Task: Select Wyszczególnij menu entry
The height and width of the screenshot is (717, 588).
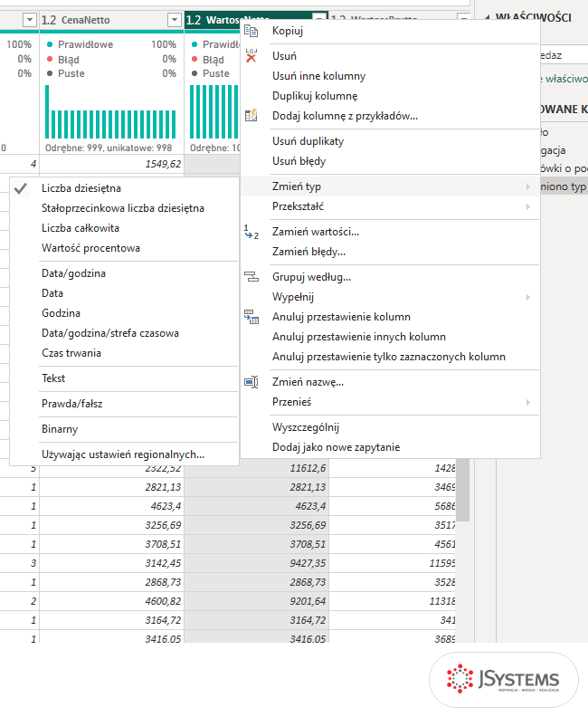Action: click(390, 427)
